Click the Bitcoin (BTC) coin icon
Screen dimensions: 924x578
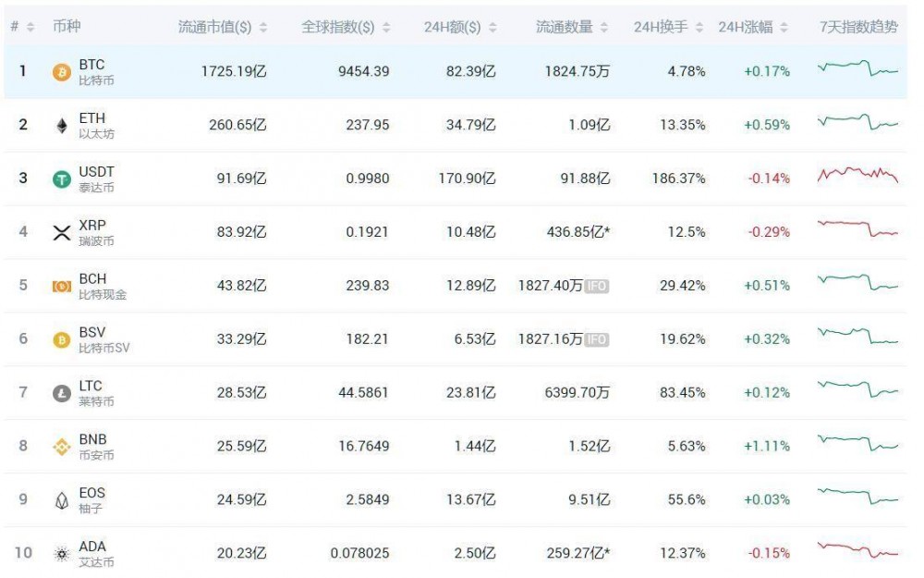pyautogui.click(x=62, y=72)
